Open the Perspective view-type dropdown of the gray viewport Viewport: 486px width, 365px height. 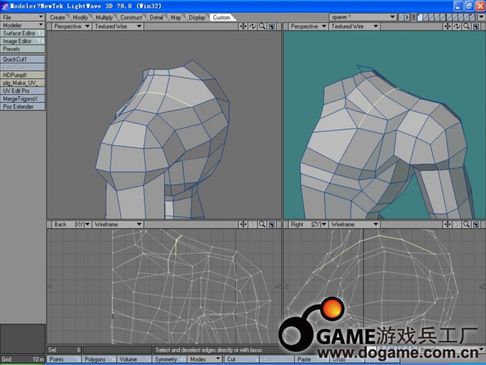point(71,26)
